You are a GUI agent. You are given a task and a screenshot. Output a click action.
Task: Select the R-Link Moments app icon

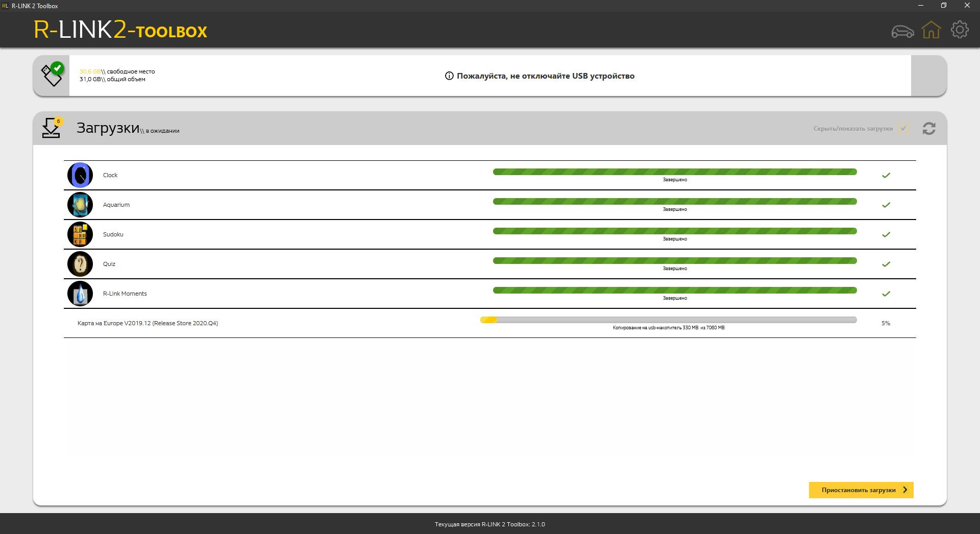point(80,294)
